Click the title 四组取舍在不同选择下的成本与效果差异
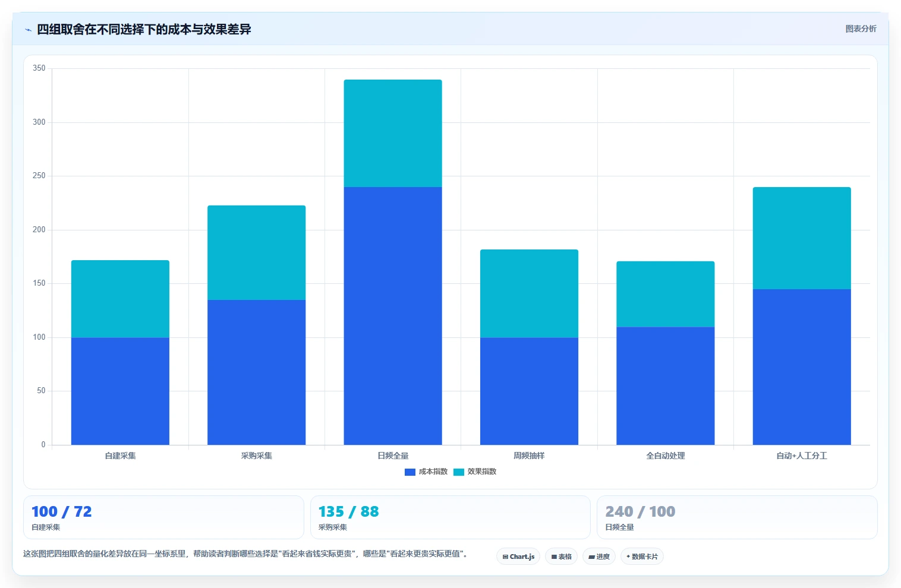 (x=144, y=29)
